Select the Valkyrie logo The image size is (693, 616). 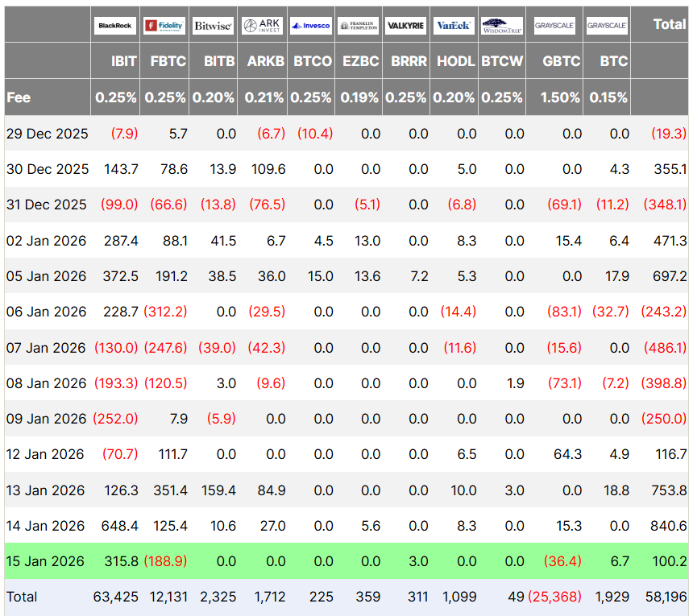406,26
